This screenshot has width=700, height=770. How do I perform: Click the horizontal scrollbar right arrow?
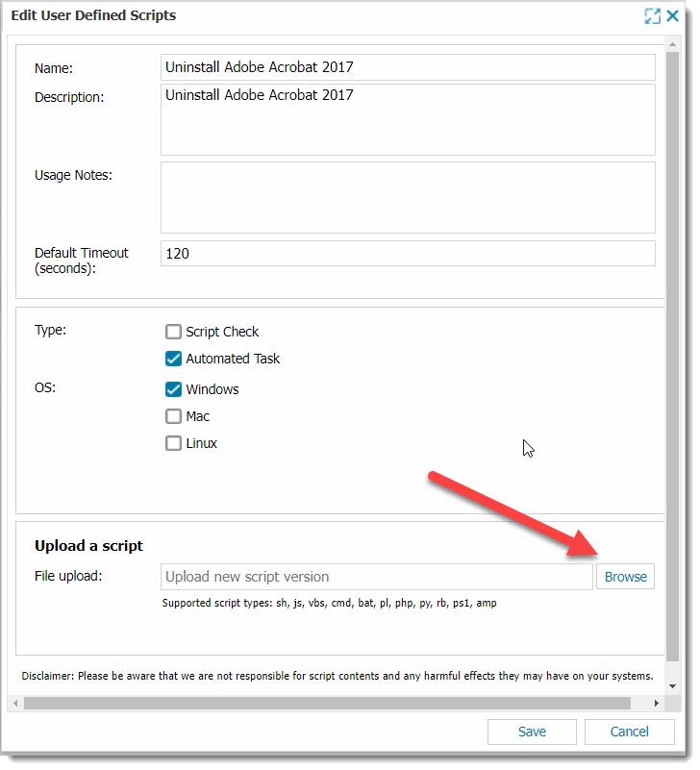[x=657, y=703]
